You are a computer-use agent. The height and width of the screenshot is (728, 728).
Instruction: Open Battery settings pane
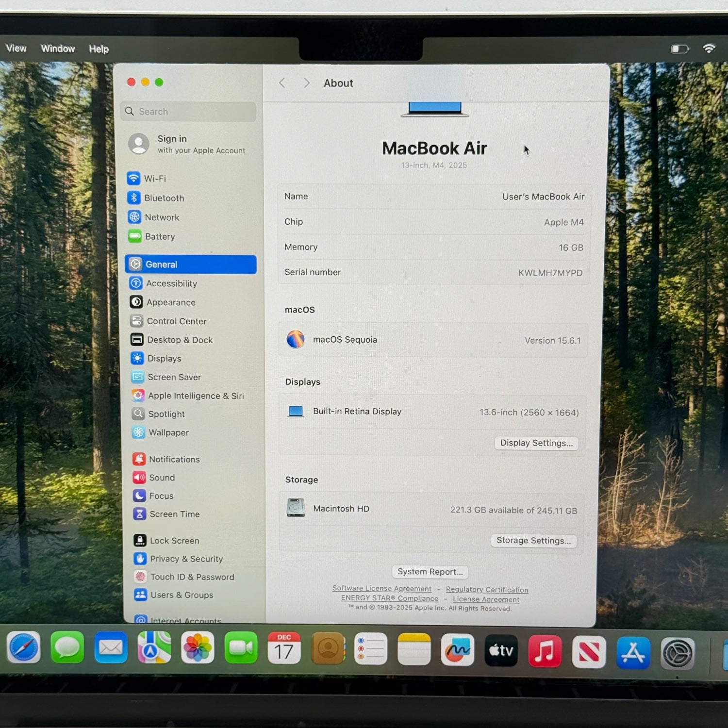(159, 237)
